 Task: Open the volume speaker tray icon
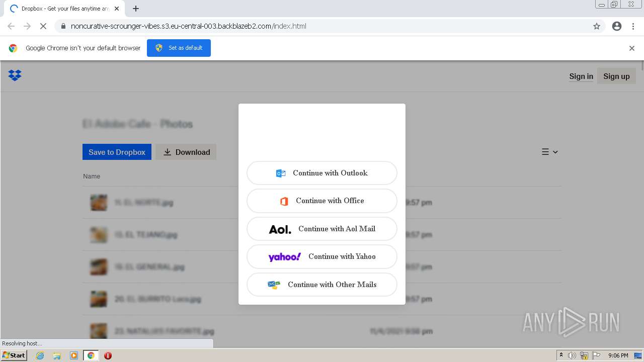tap(572, 355)
